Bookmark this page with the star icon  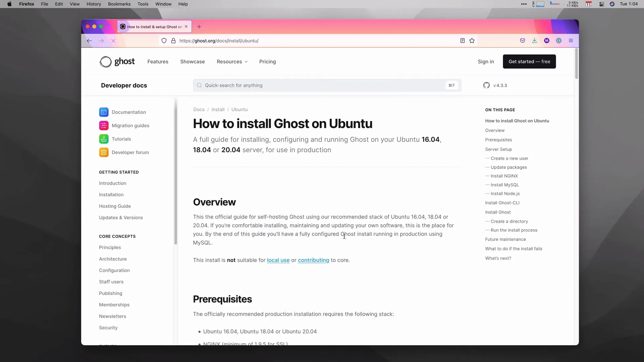click(x=472, y=41)
